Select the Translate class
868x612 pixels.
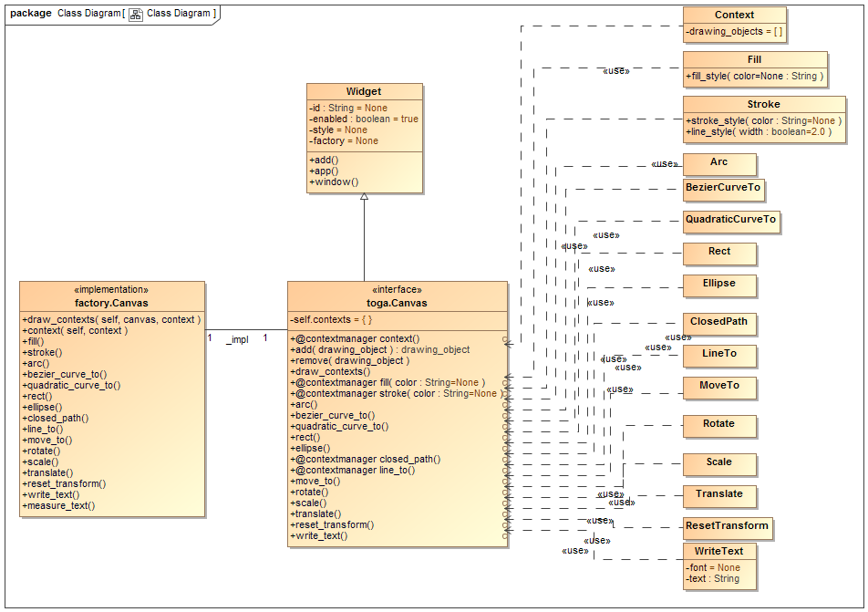pos(719,496)
